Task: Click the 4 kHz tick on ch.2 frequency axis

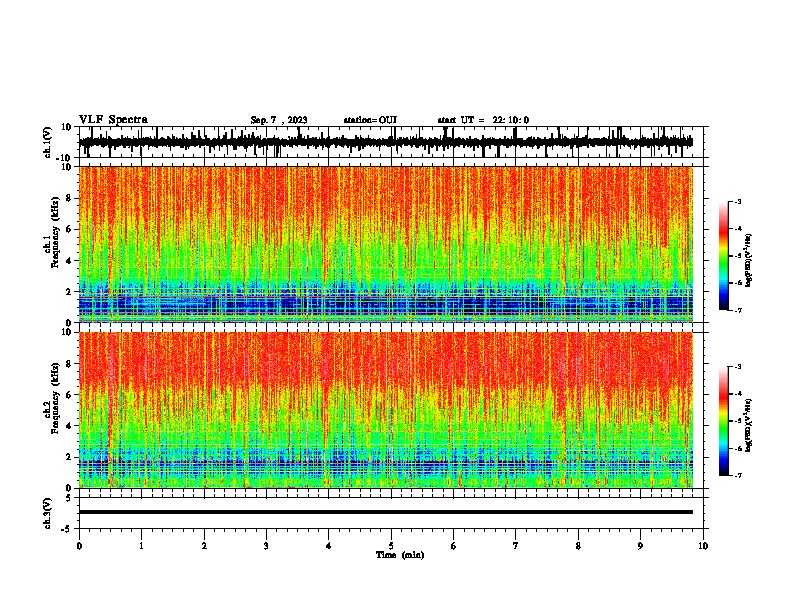Action: point(69,426)
